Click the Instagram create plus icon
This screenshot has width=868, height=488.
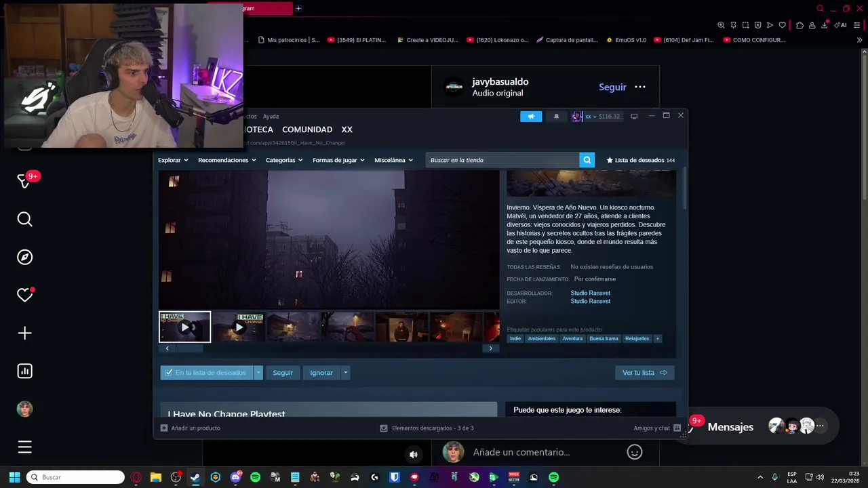point(24,333)
